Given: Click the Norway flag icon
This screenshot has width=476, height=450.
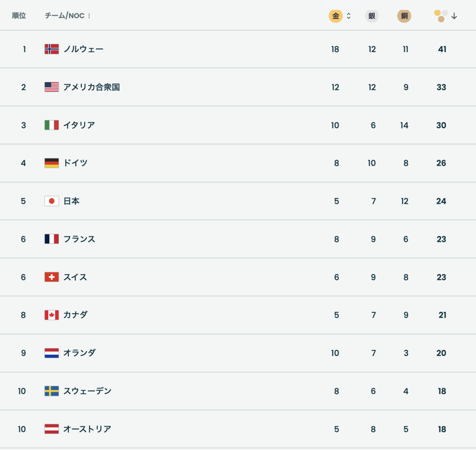Looking at the screenshot, I should click(52, 49).
